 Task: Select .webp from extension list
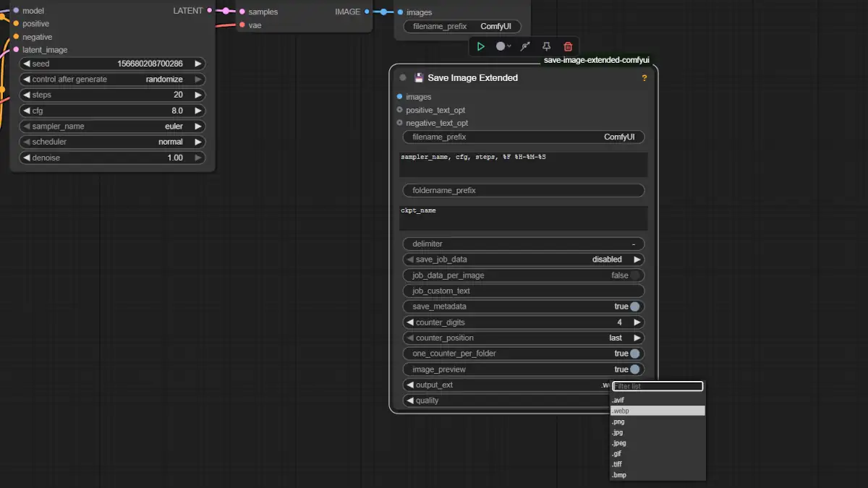point(658,411)
